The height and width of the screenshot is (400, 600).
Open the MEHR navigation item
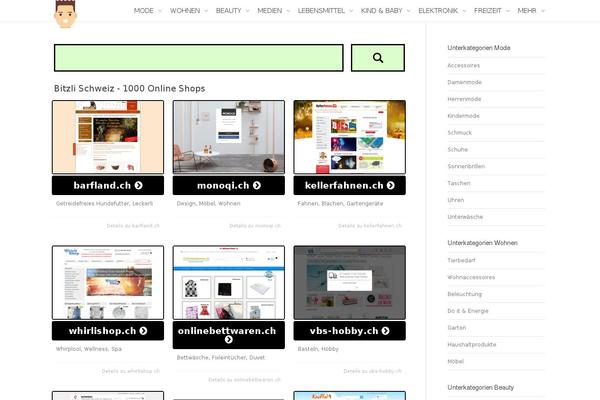coord(527,11)
